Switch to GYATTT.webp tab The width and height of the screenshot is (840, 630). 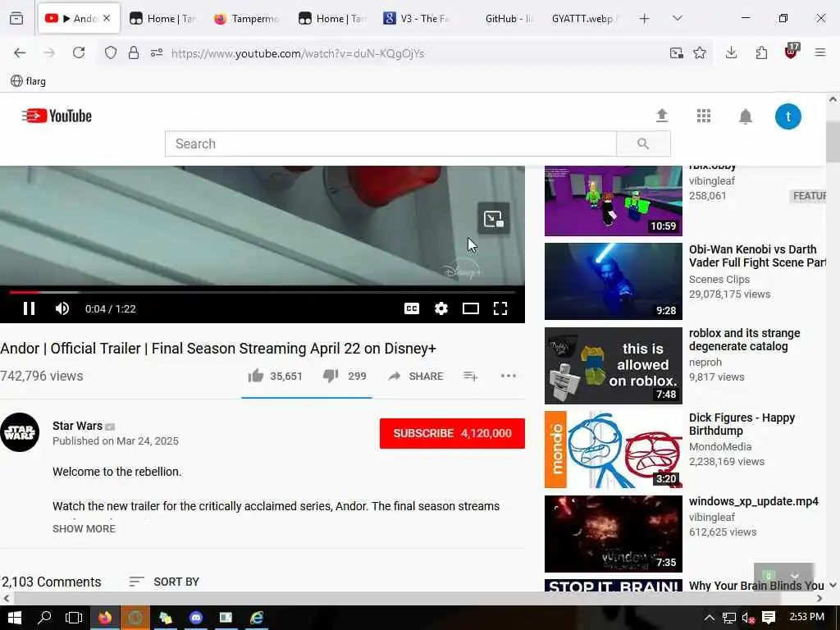pos(584,19)
